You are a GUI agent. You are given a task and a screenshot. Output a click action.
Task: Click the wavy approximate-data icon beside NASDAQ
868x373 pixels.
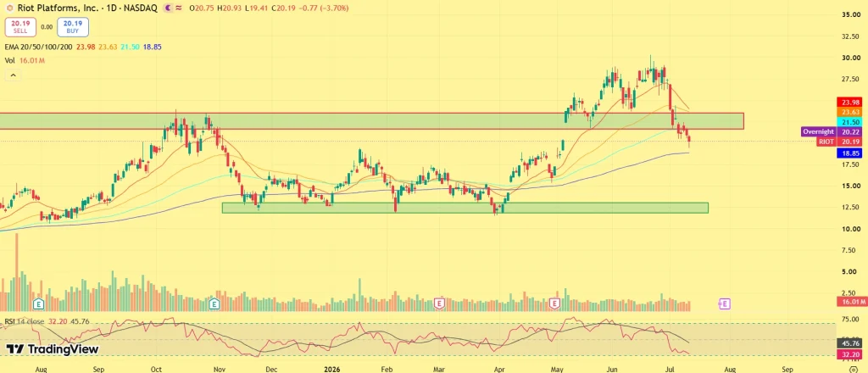click(x=179, y=8)
